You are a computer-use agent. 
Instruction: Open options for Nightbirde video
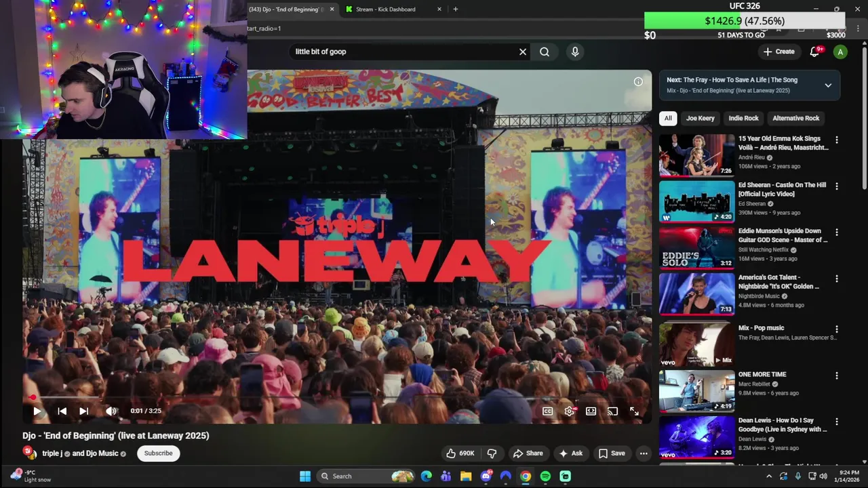pyautogui.click(x=837, y=279)
